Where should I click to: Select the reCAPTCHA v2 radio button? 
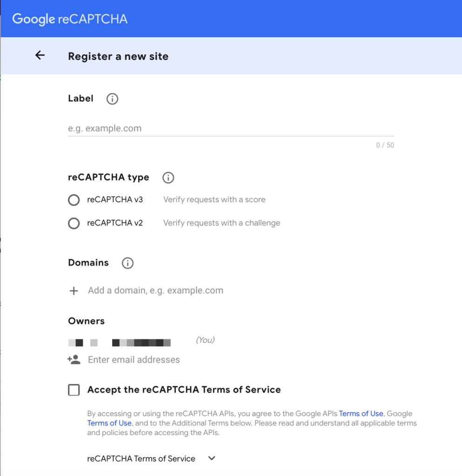point(74,223)
